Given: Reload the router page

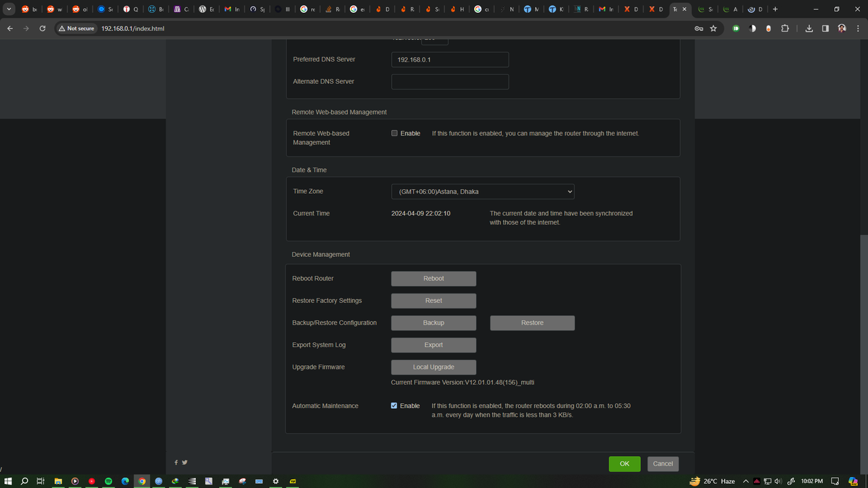Looking at the screenshot, I should point(42,28).
